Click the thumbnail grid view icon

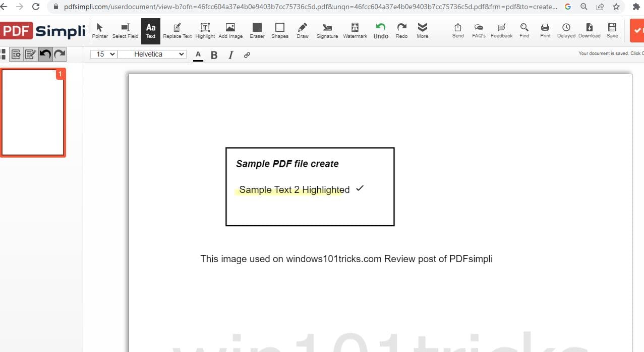point(4,54)
